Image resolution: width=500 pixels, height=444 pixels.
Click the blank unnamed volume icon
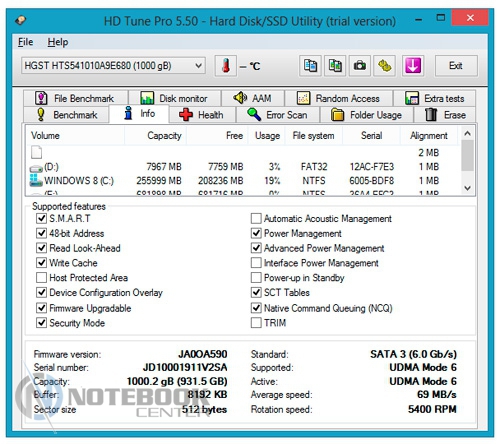[36, 152]
